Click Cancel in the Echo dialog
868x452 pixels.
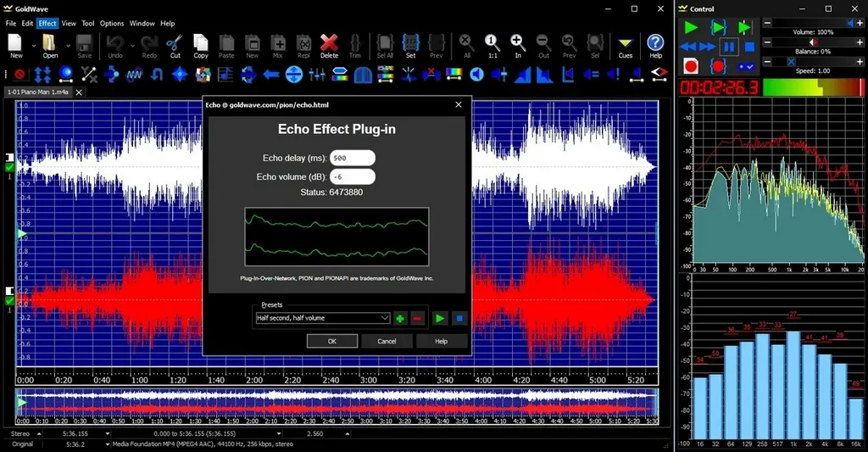[x=387, y=341]
